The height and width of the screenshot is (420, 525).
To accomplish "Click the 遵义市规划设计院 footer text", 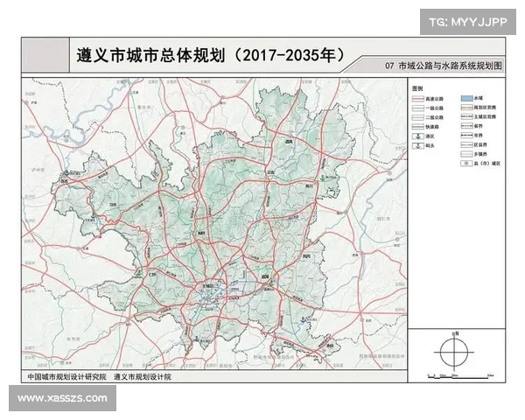I will 143,377.
